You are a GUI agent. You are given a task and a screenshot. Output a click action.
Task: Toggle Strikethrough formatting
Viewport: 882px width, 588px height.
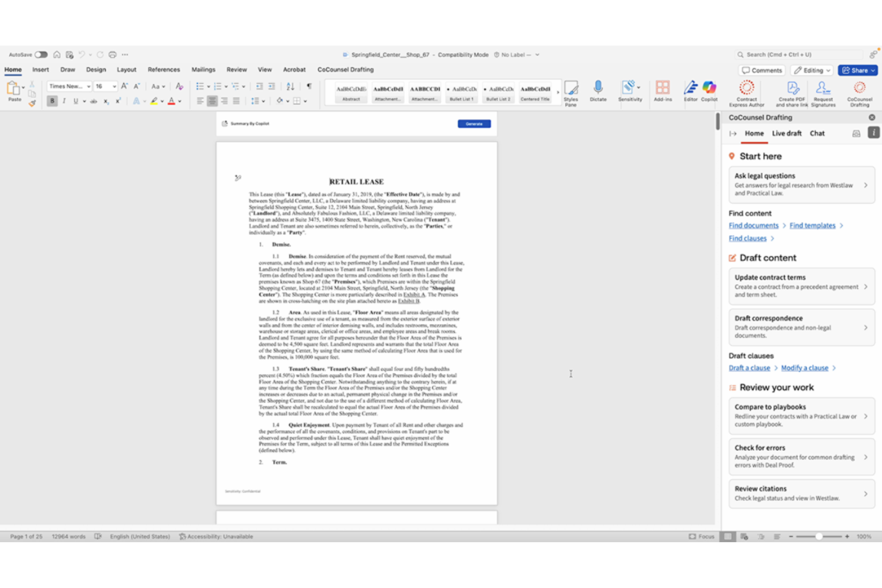tap(94, 101)
